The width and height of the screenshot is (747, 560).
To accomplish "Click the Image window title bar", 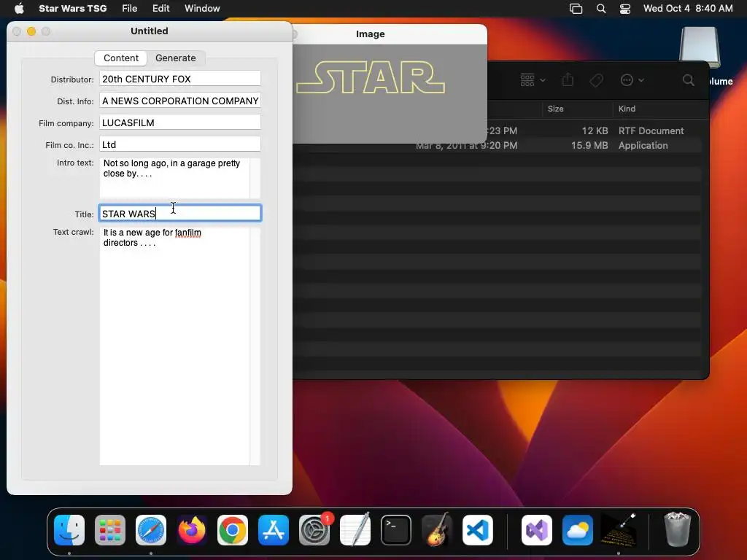I will (x=390, y=34).
